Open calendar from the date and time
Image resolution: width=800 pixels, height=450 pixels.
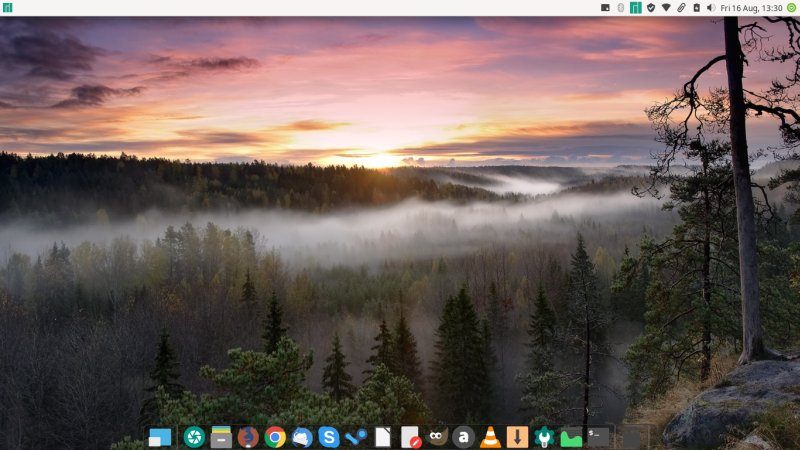click(750, 7)
